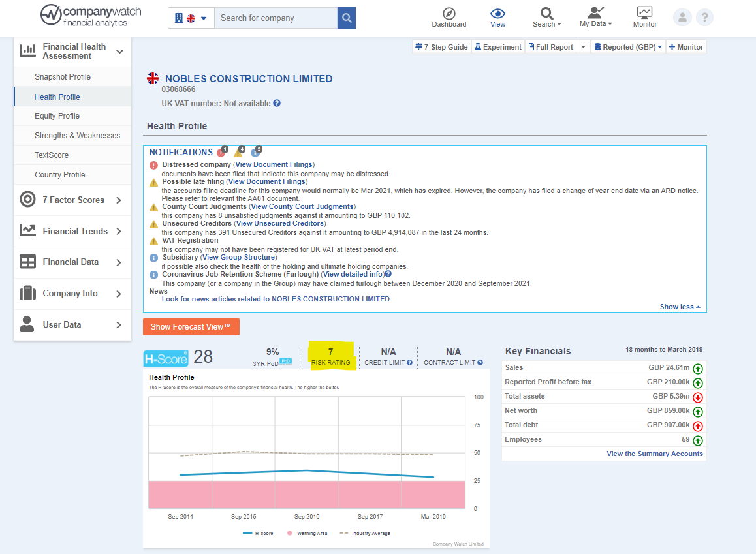Open View Document Filings for late filing
The height and width of the screenshot is (554, 756).
(266, 181)
